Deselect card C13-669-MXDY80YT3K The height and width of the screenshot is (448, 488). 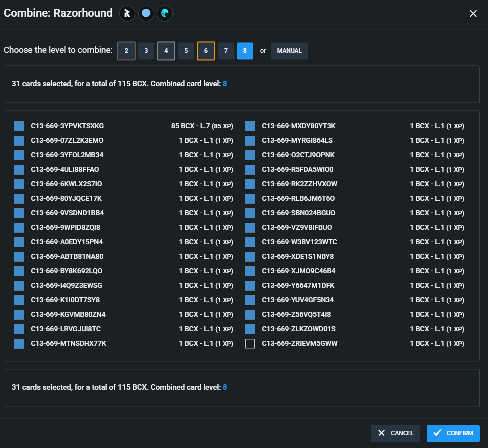click(x=250, y=126)
